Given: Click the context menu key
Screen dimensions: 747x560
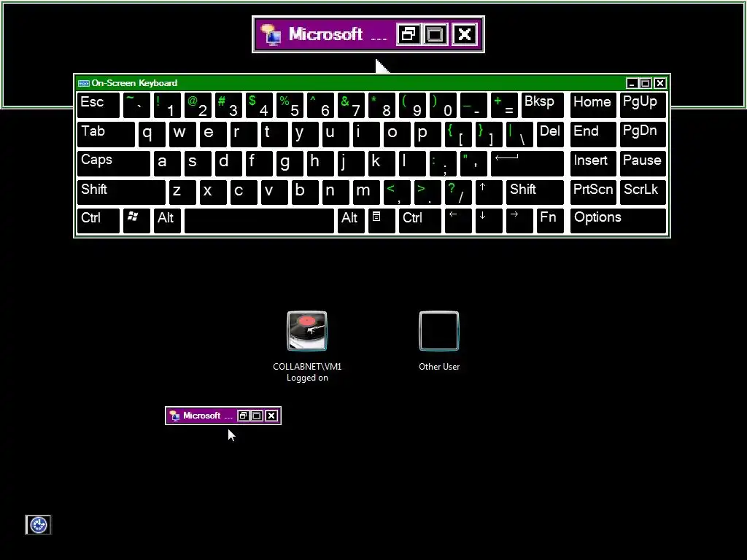Looking at the screenshot, I should click(x=382, y=221).
